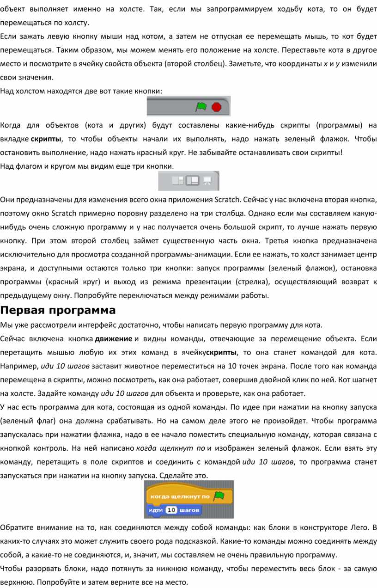Click the green flag inside the orange block

(219, 496)
